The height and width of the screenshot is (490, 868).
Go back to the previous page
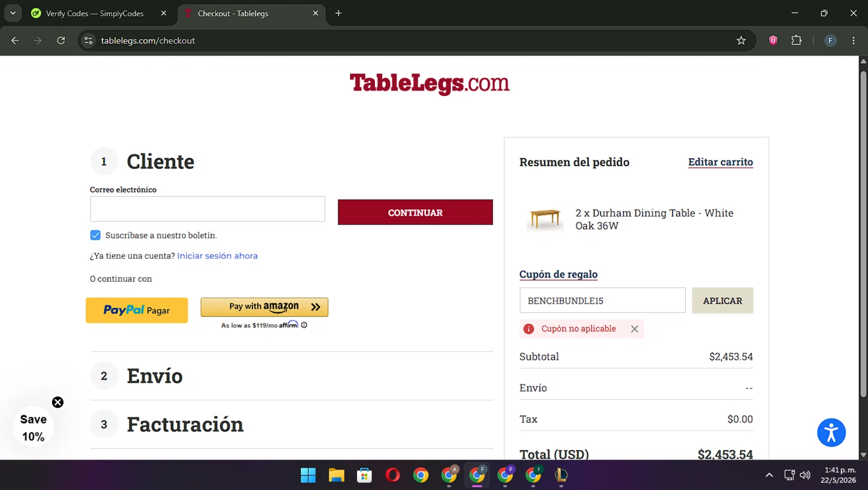click(x=15, y=40)
